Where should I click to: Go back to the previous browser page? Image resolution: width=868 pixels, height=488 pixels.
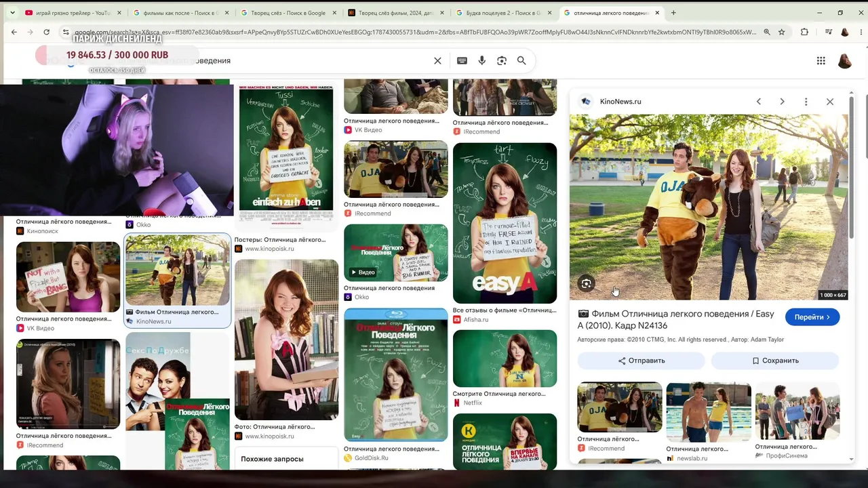14,32
